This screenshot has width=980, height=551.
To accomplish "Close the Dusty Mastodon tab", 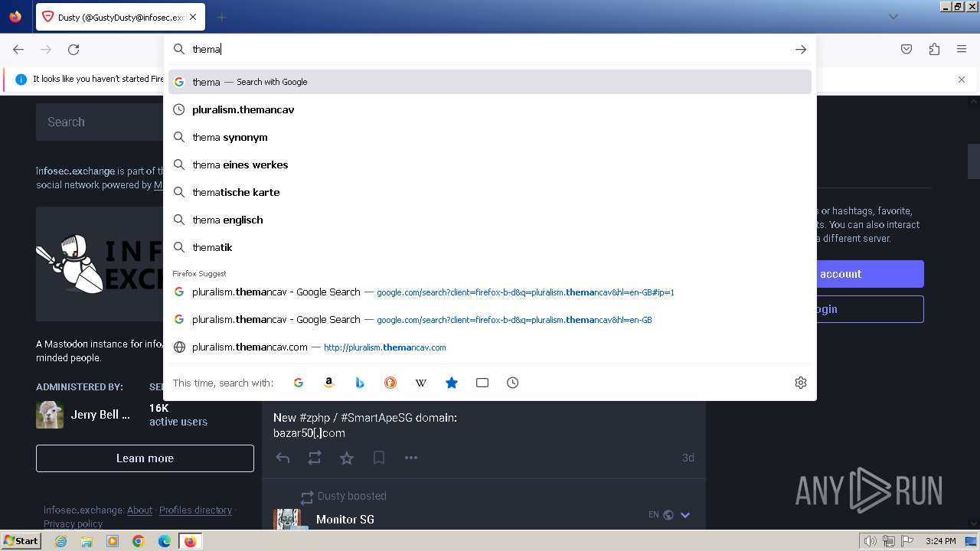I will pos(193,17).
